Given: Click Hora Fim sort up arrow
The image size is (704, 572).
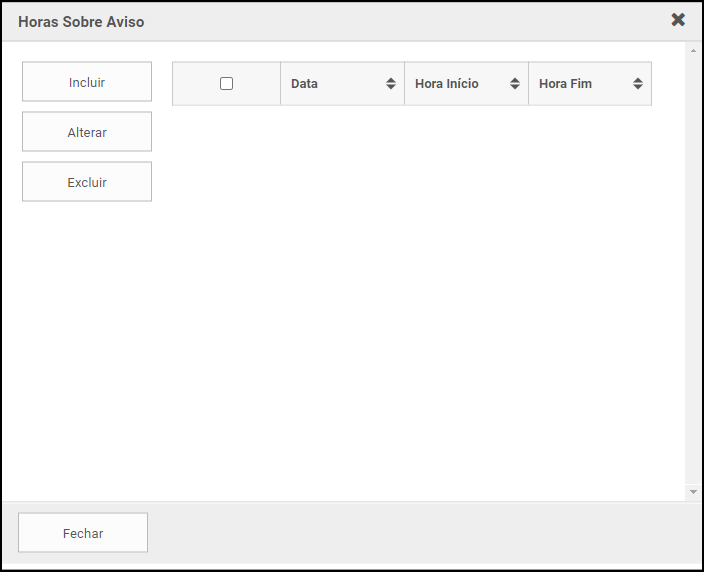Looking at the screenshot, I should point(638,80).
